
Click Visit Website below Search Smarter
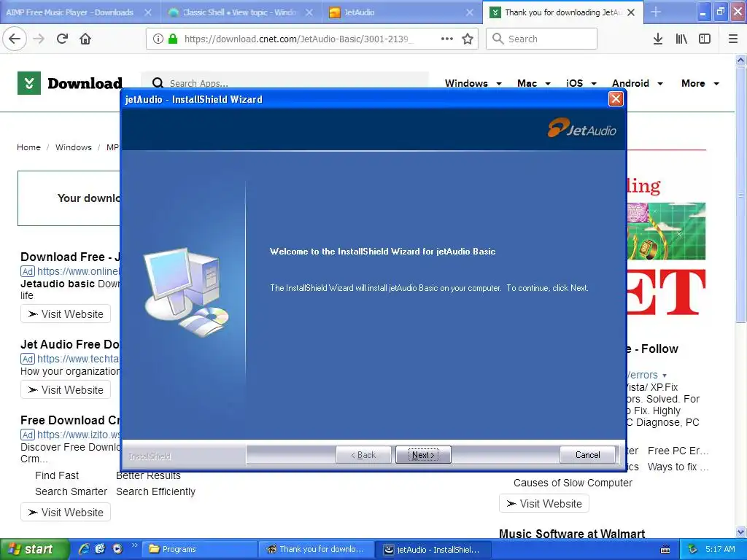pos(66,512)
